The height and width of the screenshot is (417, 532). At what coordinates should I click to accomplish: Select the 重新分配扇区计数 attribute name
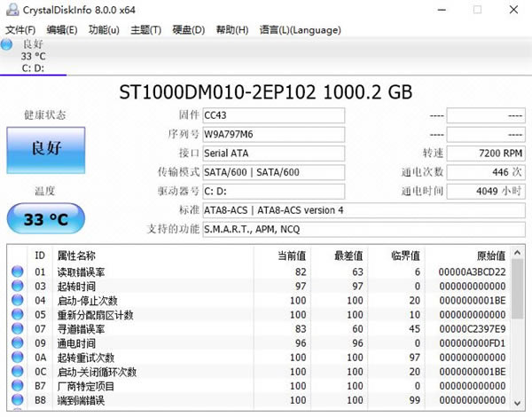(96, 315)
